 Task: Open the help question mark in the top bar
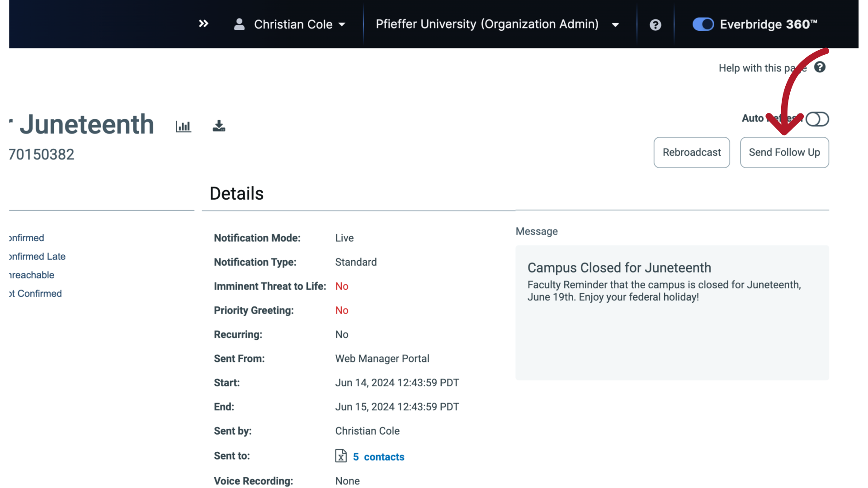point(656,24)
